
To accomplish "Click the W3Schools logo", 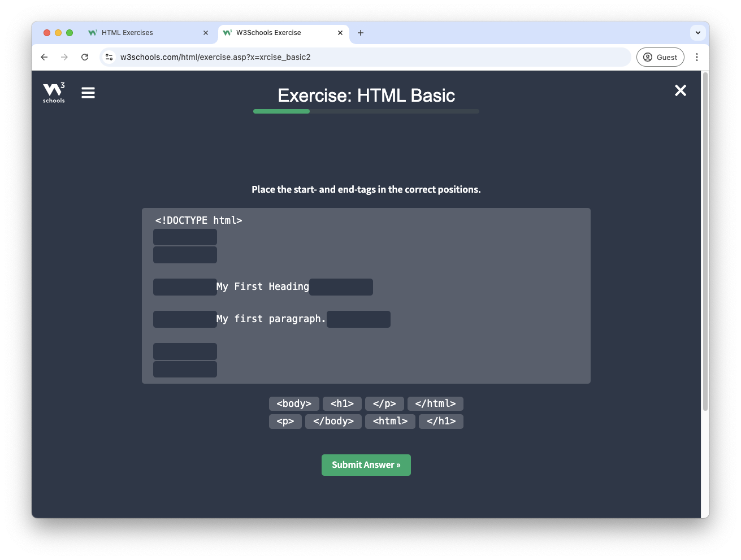I will coord(54,93).
